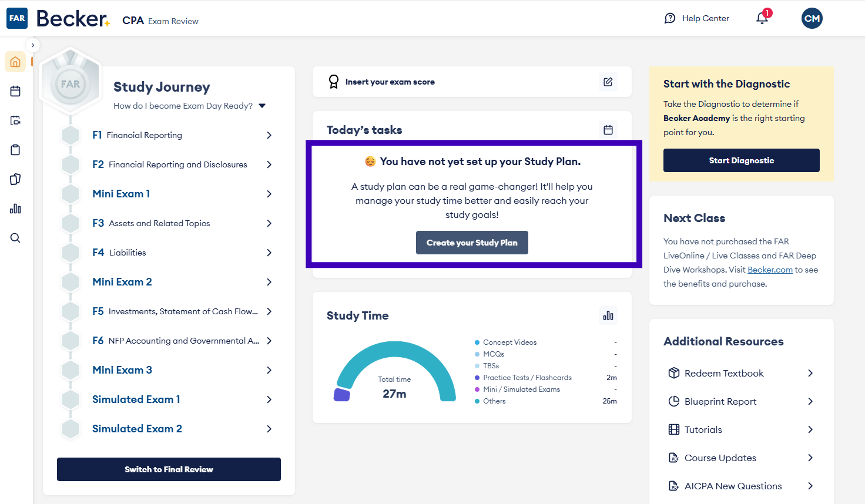Click the Start Diagnostic button

tap(741, 160)
